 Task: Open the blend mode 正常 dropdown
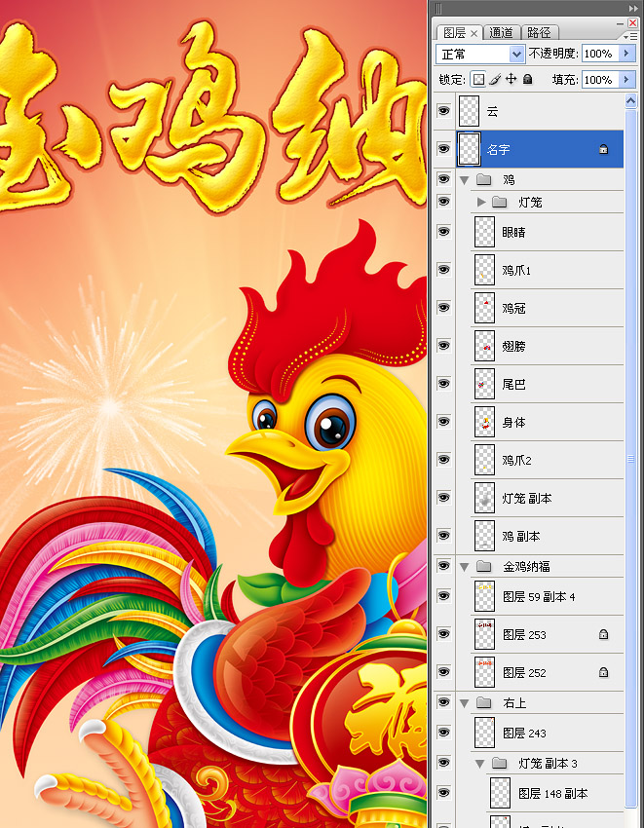point(479,54)
